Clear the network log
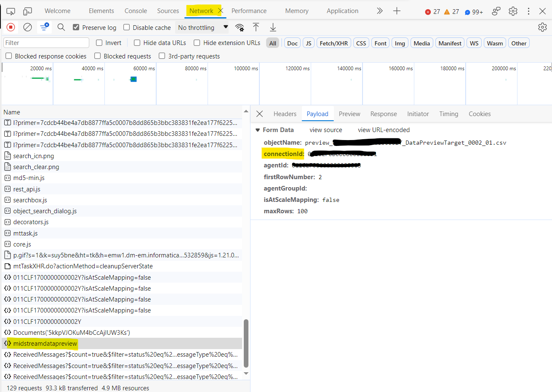 [28, 27]
